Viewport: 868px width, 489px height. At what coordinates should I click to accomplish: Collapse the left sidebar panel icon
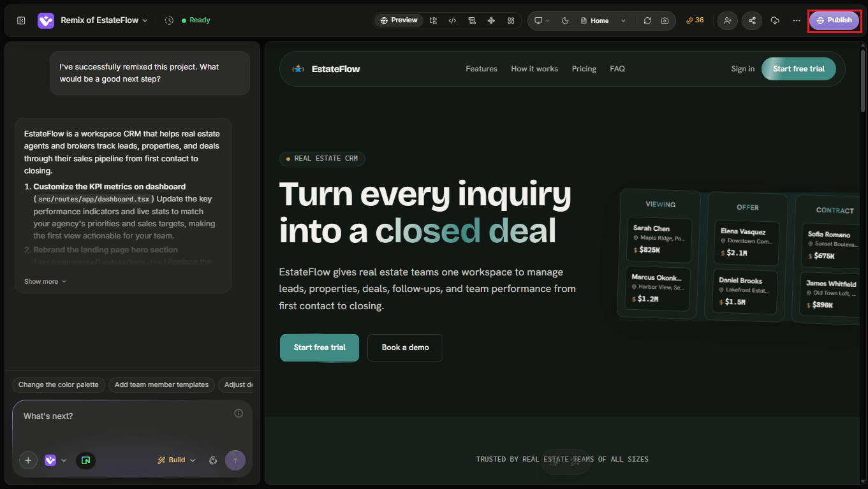pos(21,20)
